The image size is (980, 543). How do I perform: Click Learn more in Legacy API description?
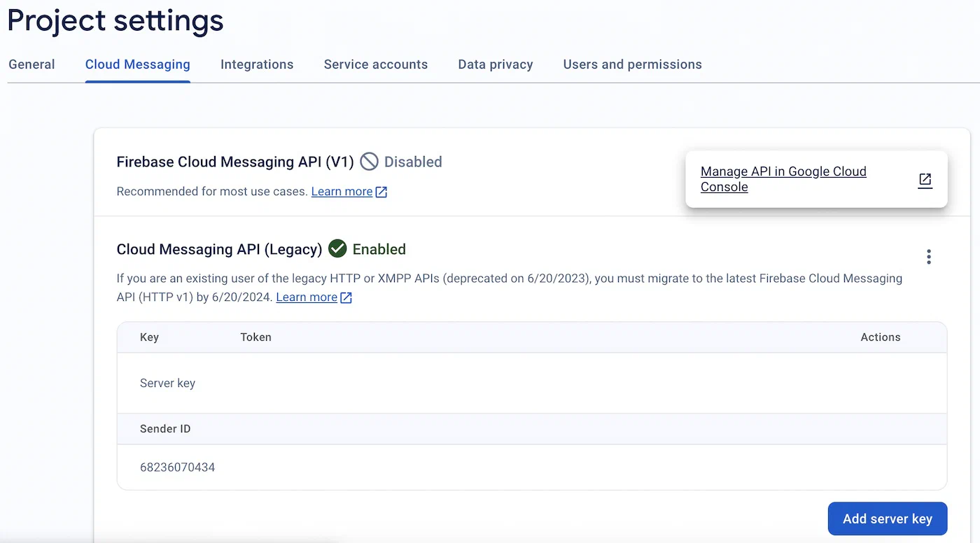(x=307, y=297)
